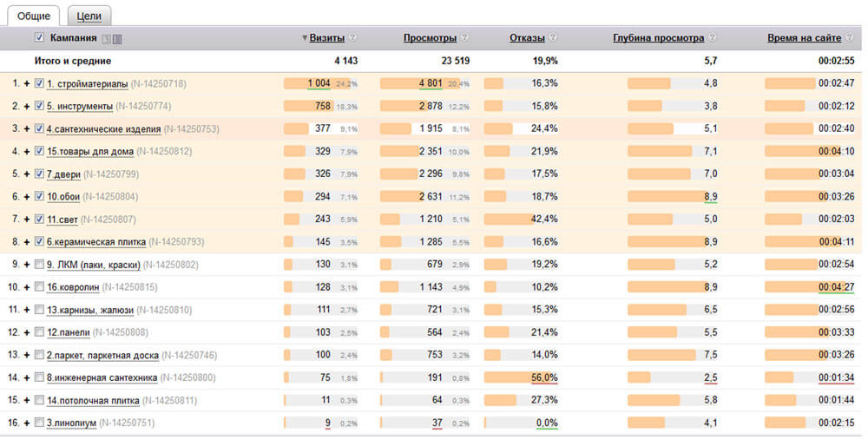The height and width of the screenshot is (446, 868).
Task: Sort the table by Отказы column
Action: click(527, 38)
